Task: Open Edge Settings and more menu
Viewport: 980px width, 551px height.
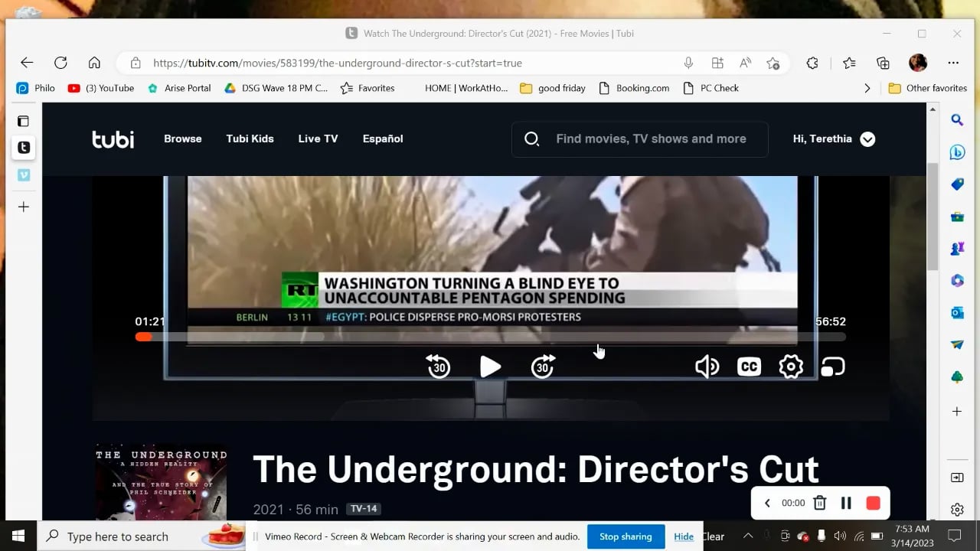Action: coord(953,63)
